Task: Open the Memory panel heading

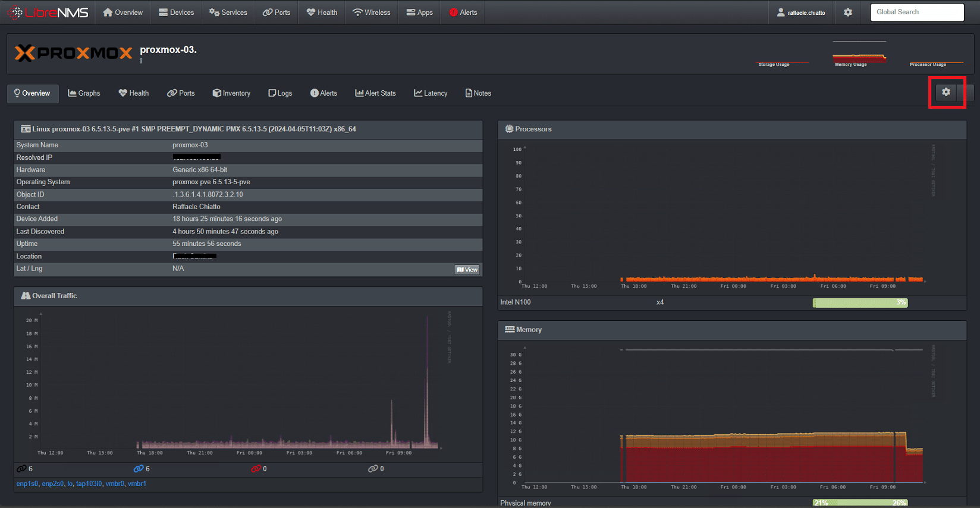Action: (529, 330)
